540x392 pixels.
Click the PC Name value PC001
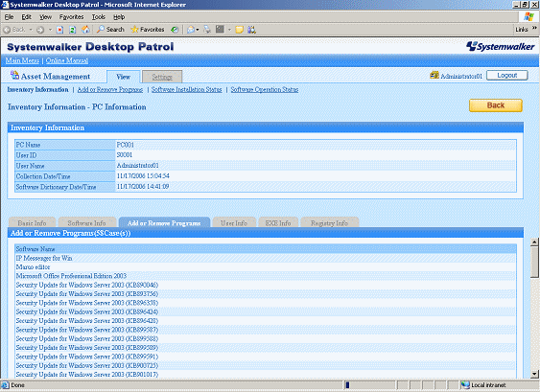coord(125,145)
